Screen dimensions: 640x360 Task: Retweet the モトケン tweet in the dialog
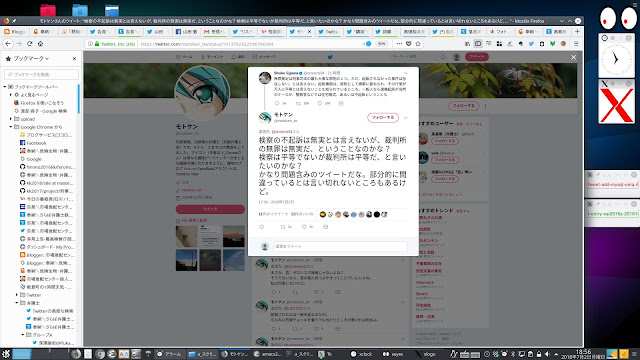point(283,227)
